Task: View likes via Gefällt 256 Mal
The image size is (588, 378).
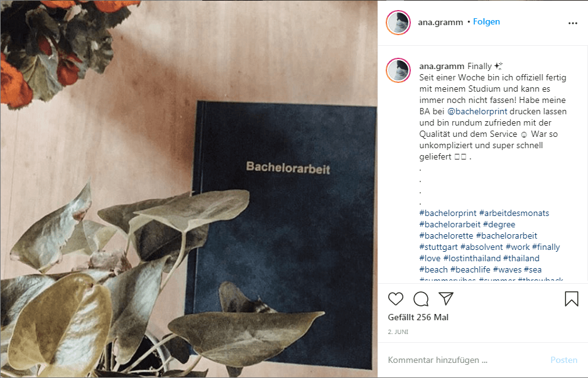Action: (418, 317)
